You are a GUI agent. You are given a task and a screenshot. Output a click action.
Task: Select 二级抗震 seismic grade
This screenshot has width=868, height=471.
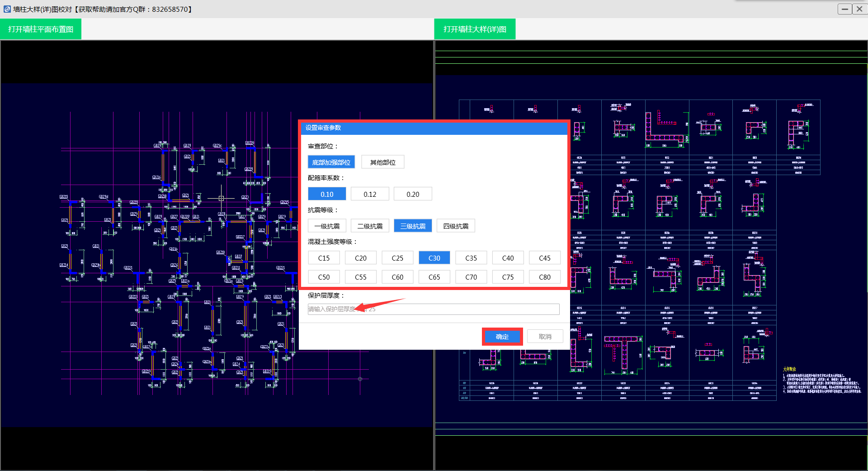point(370,226)
